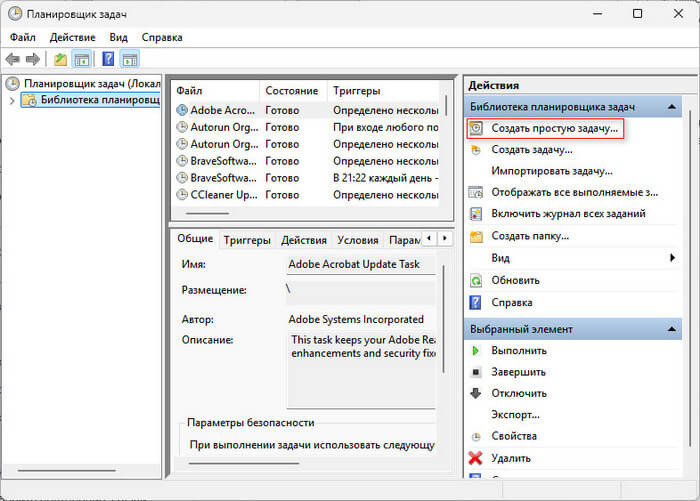Click 'Создать простую задачу...' in the actions pane
Viewport: 700px width, 501px height.
(x=555, y=129)
